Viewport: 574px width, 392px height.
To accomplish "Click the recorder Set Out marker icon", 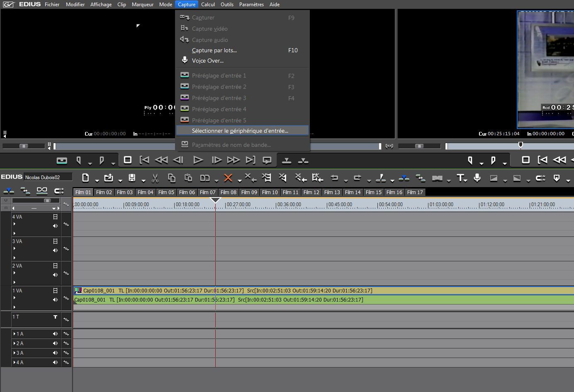I will (x=493, y=160).
